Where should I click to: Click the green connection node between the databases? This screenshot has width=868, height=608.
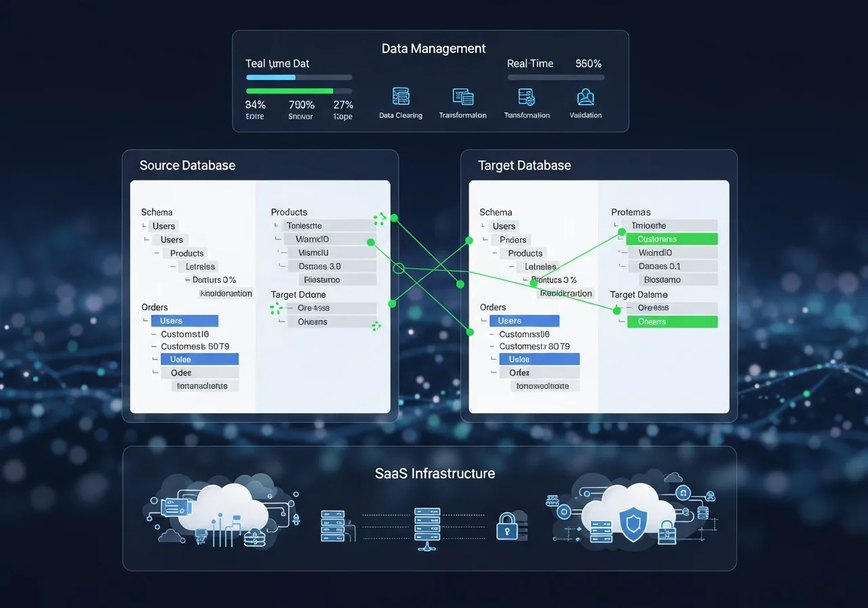pos(399,267)
